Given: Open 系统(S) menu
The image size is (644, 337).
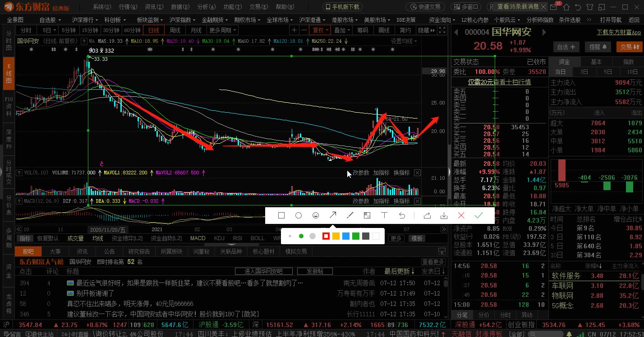Looking at the screenshot, I should [102, 7].
